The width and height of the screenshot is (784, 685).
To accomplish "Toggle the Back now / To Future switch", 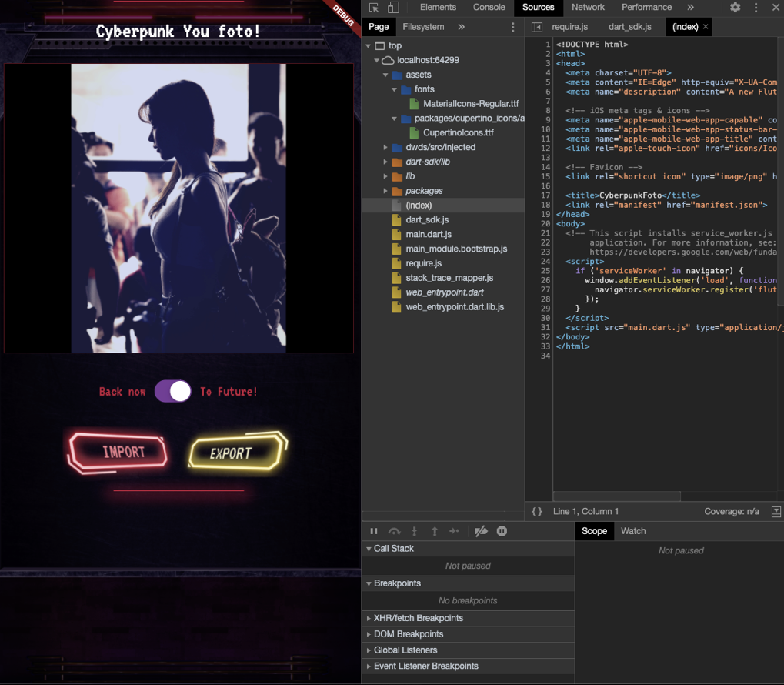I will pyautogui.click(x=173, y=392).
